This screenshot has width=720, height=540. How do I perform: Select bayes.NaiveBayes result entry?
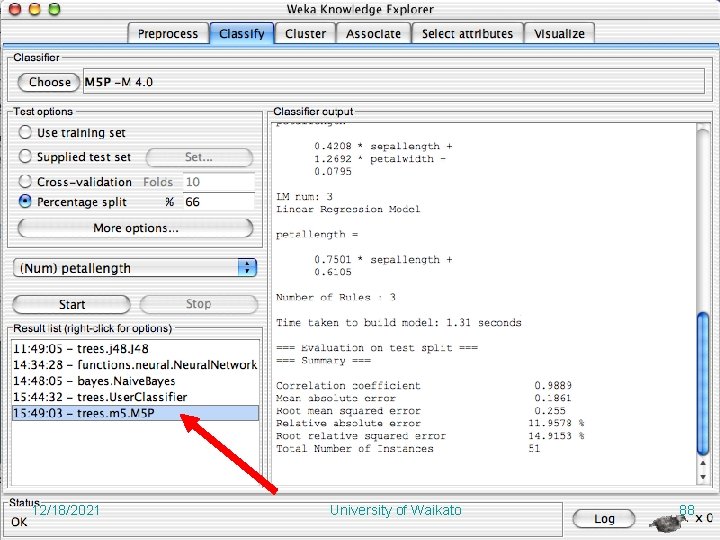tap(135, 381)
